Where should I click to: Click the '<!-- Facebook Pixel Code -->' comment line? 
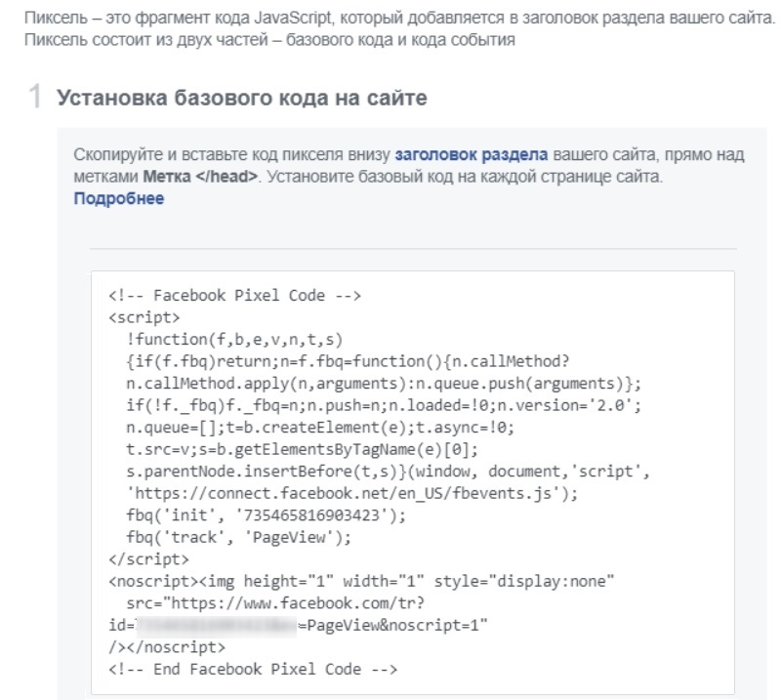point(234,296)
